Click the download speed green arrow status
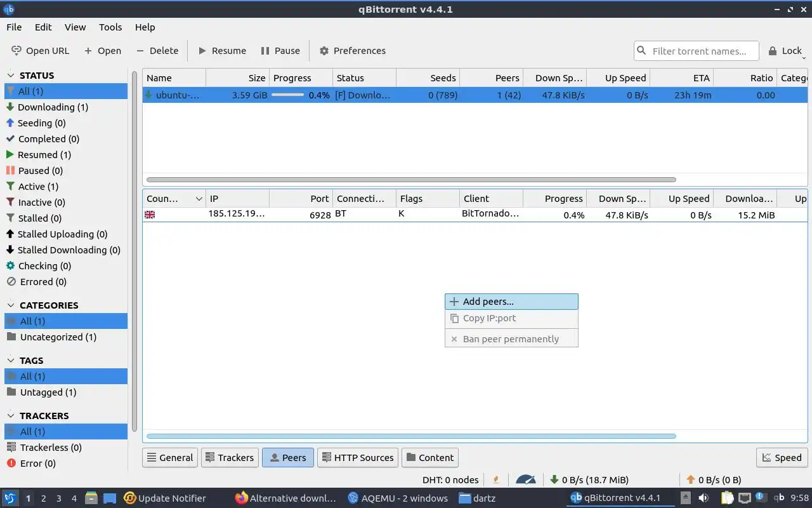The width and height of the screenshot is (812, 508). click(x=589, y=480)
